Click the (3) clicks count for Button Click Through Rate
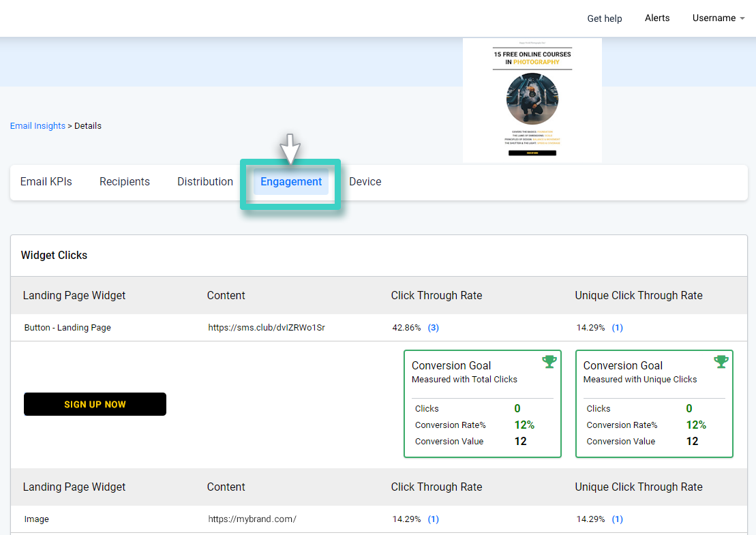The height and width of the screenshot is (535, 756). [x=434, y=327]
